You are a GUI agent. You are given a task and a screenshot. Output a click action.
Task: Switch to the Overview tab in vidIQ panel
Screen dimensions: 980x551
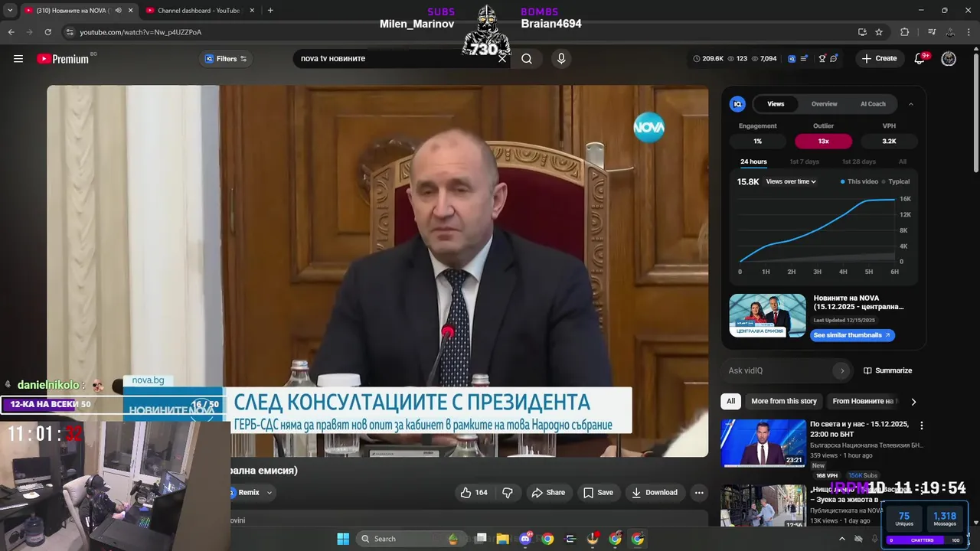[x=825, y=104]
